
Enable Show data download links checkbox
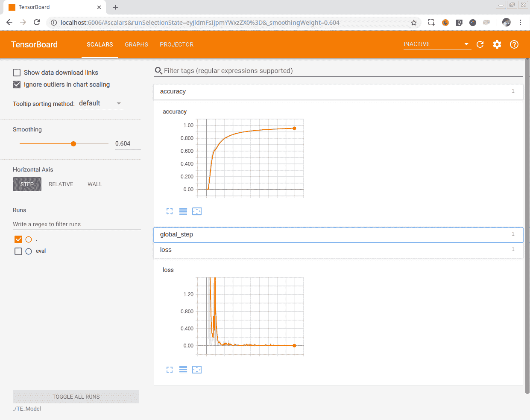[x=17, y=73]
